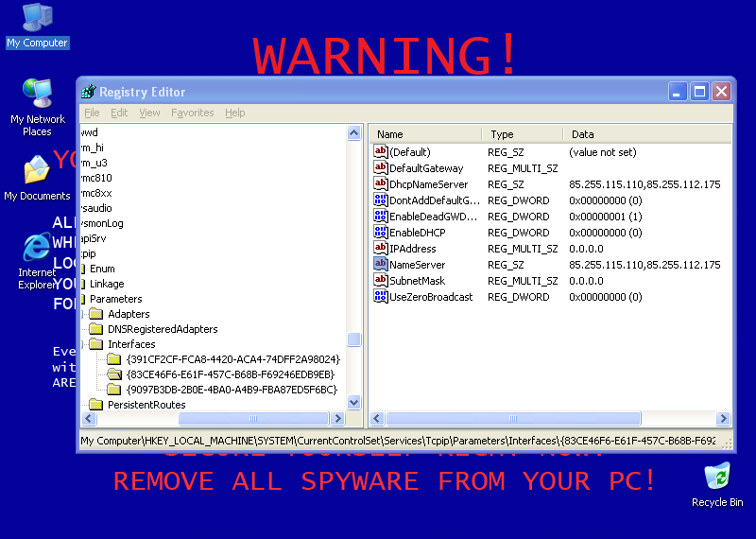Image resolution: width=756 pixels, height=539 pixels.
Task: Open the Favorites menu
Action: 193,113
